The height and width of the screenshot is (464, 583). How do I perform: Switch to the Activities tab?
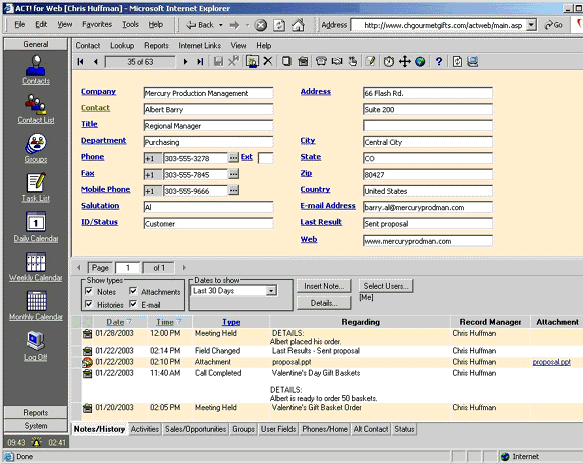click(145, 429)
